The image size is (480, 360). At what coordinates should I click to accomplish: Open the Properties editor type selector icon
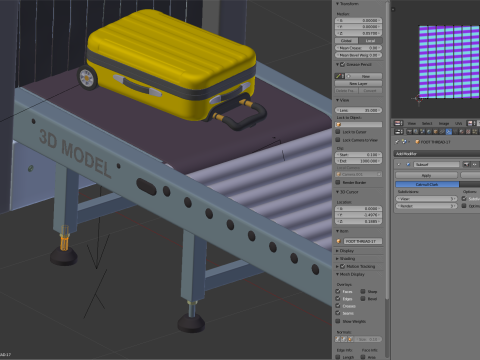pos(399,132)
